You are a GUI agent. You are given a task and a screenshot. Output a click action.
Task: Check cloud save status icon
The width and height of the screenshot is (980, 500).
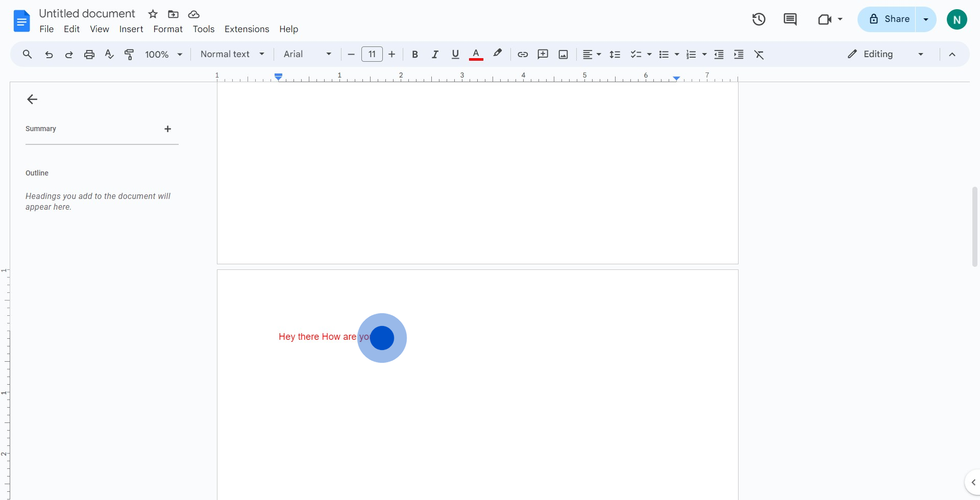[x=193, y=14]
